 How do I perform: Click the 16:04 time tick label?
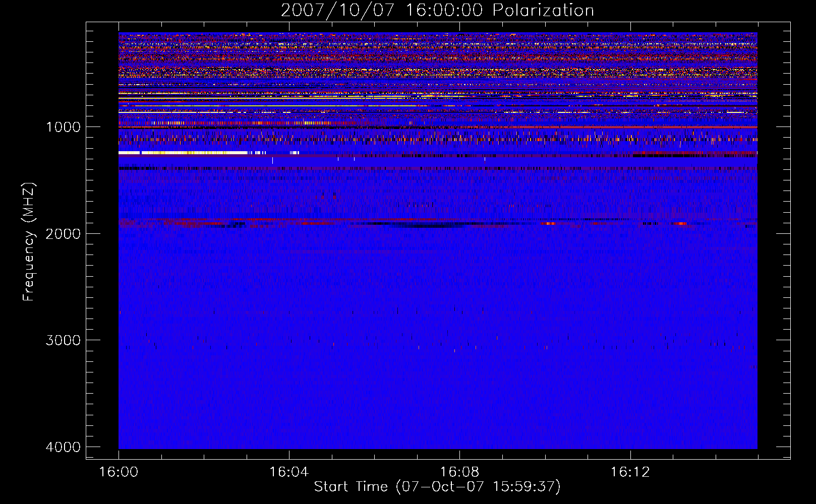[289, 472]
